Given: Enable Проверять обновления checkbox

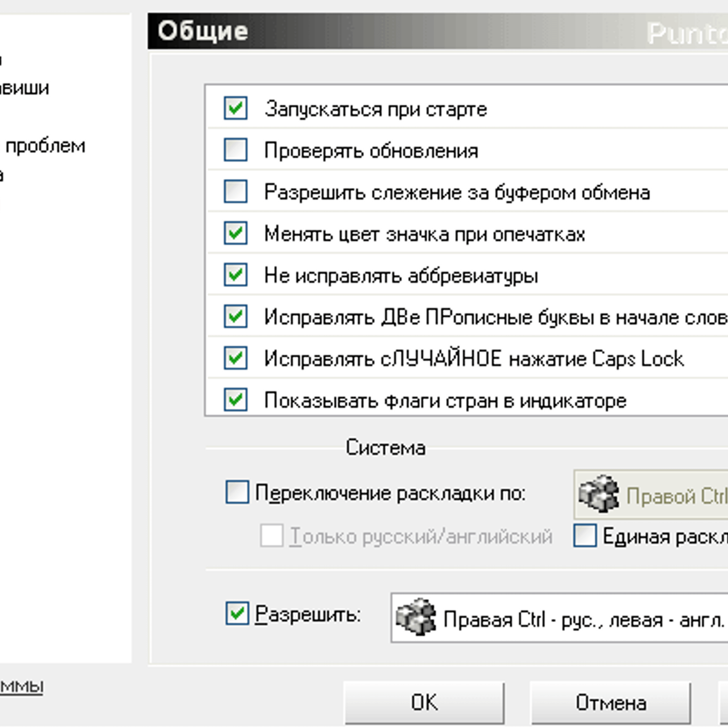Looking at the screenshot, I should pos(236,150).
